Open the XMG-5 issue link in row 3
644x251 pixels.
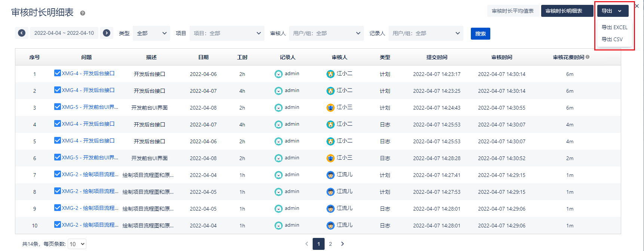pos(90,107)
